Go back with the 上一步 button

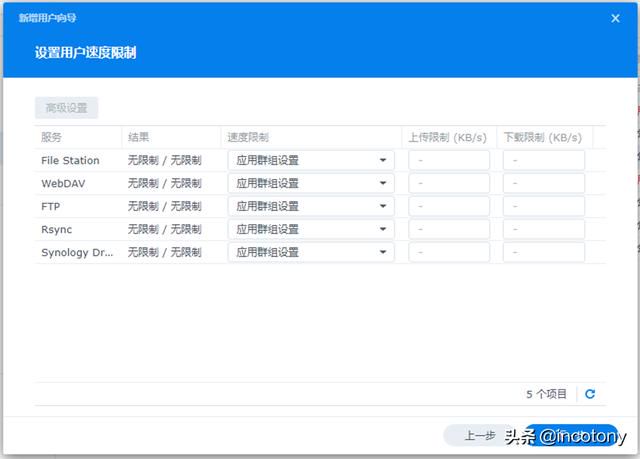[480, 435]
